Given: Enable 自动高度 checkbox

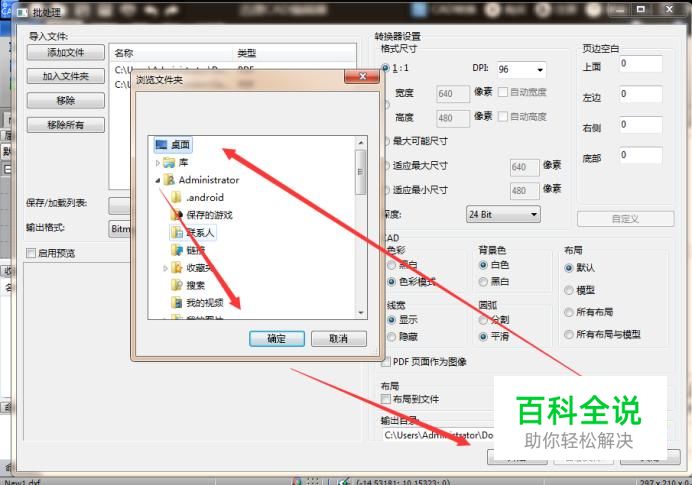Looking at the screenshot, I should coord(503,117).
